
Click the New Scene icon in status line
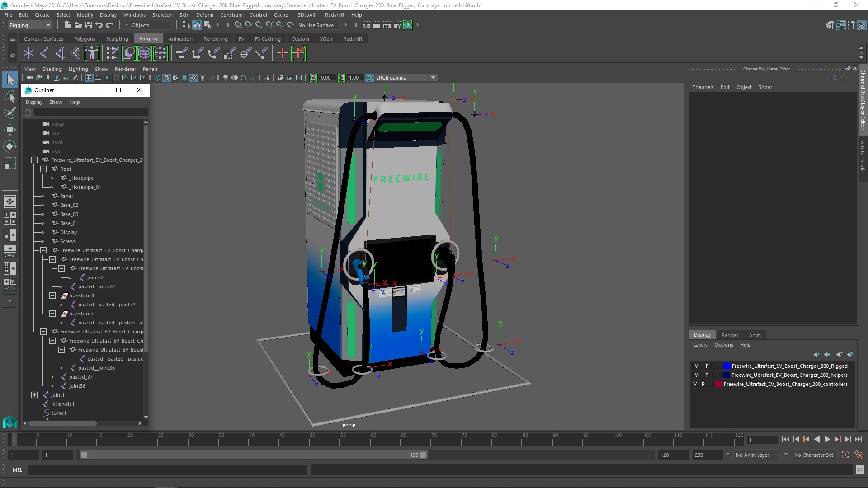[x=67, y=25]
